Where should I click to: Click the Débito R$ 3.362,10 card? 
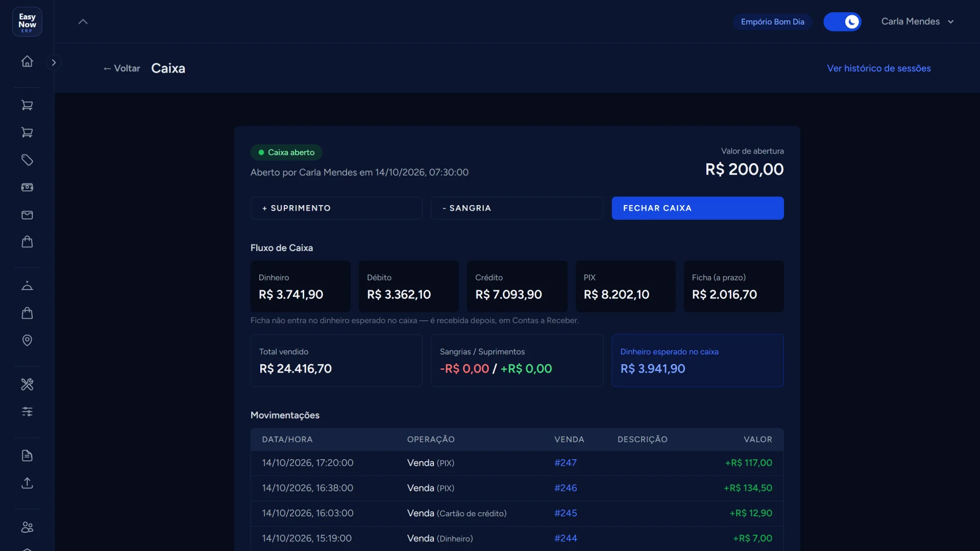(x=408, y=286)
